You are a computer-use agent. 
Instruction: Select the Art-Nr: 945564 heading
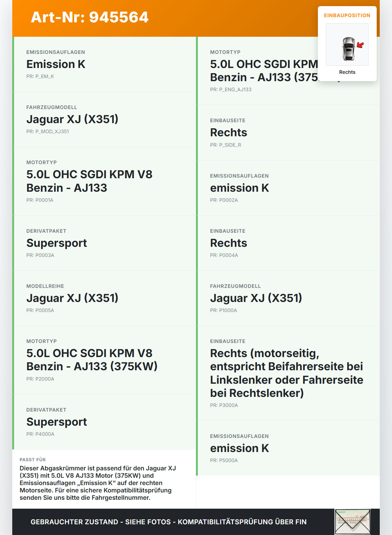[89, 17]
